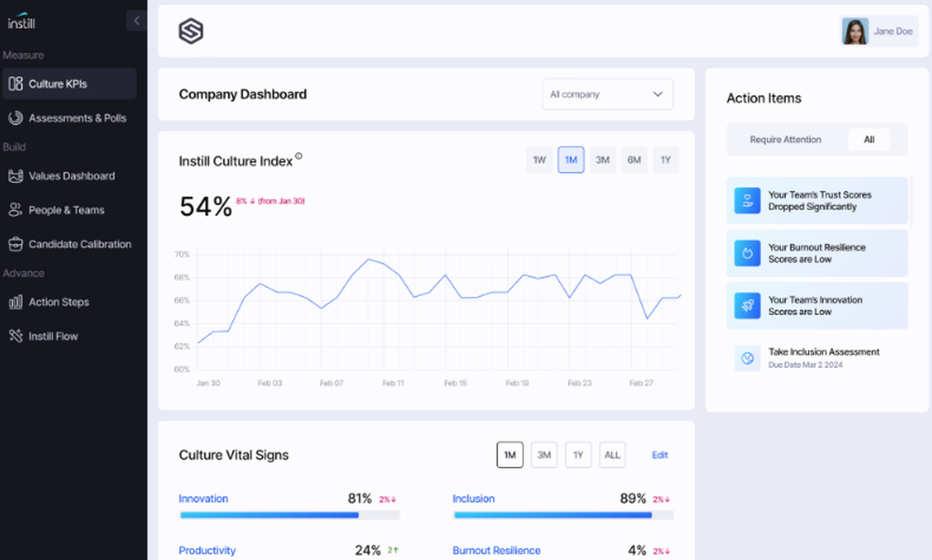Image resolution: width=932 pixels, height=560 pixels.
Task: Navigate to Action Steps
Action: [x=70, y=302]
